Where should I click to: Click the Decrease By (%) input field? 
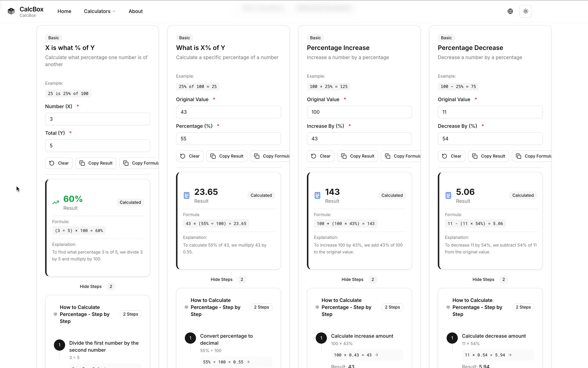(490, 138)
